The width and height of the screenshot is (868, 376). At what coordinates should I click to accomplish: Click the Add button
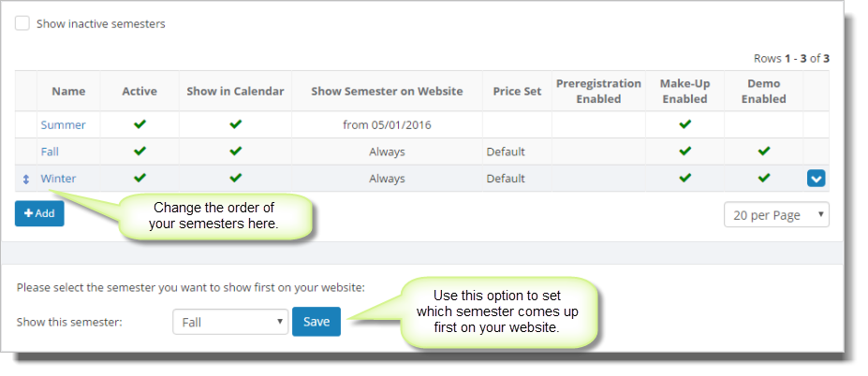pos(39,213)
